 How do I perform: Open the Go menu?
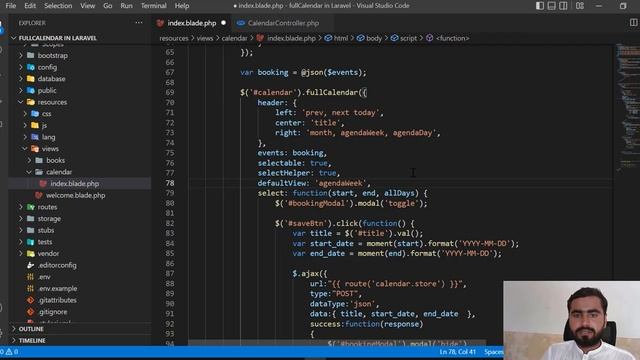pos(108,6)
